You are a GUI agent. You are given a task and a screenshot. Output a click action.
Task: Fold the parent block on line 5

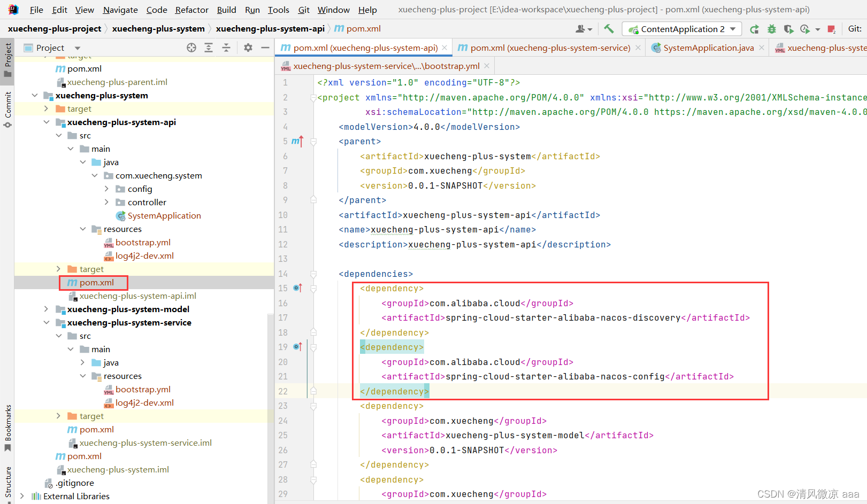(313, 142)
